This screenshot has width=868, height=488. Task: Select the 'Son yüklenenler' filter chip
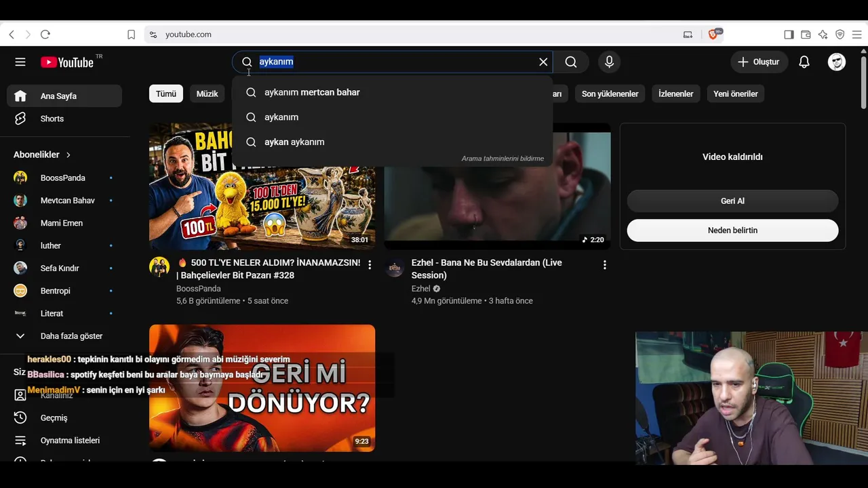click(610, 94)
